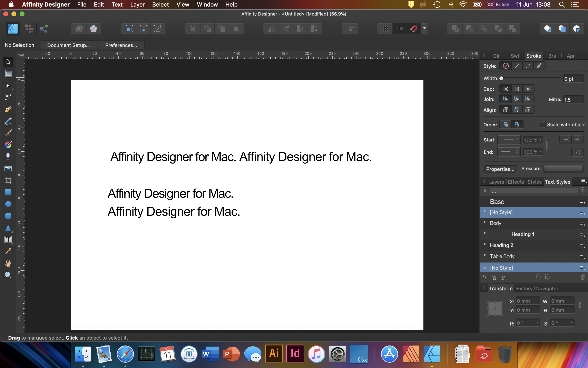
Task: Select the Node tool
Action: click(8, 86)
